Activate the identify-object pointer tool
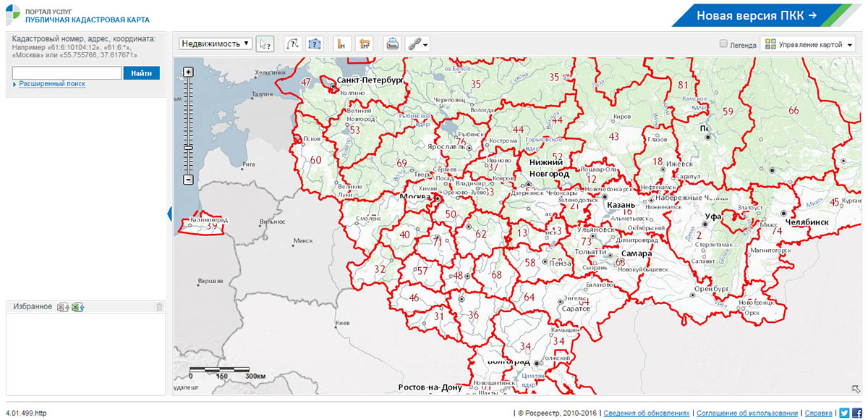This screenshot has height=420, width=868. tap(265, 43)
